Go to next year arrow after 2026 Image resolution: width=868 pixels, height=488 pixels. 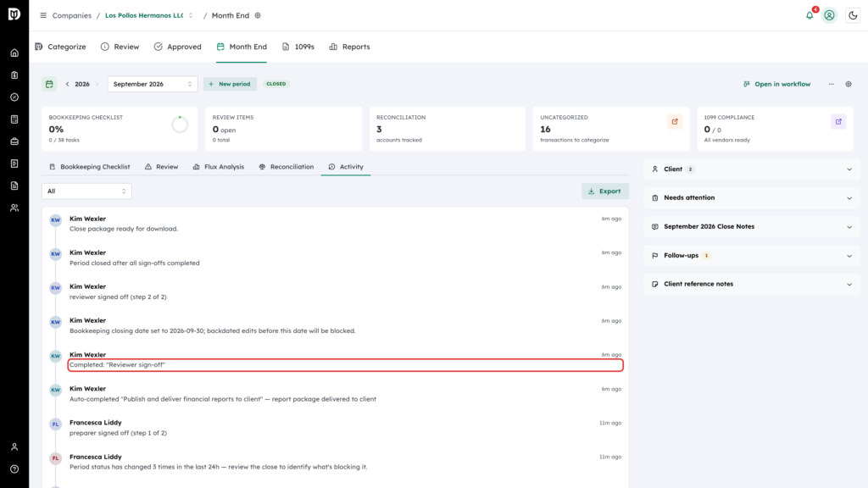point(97,84)
